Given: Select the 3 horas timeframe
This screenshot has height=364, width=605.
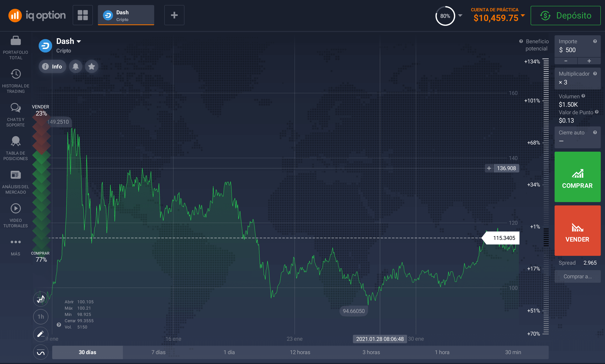Looking at the screenshot, I should [371, 352].
